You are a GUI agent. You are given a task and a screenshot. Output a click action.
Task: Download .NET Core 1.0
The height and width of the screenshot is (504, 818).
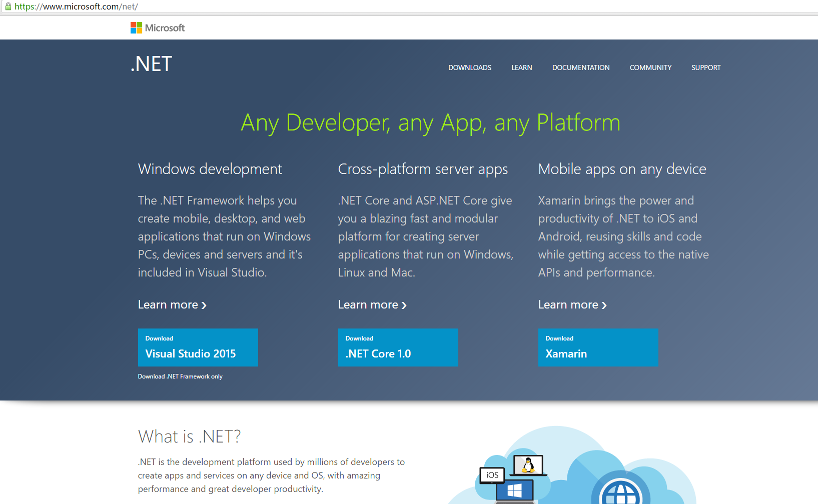pos(398,347)
